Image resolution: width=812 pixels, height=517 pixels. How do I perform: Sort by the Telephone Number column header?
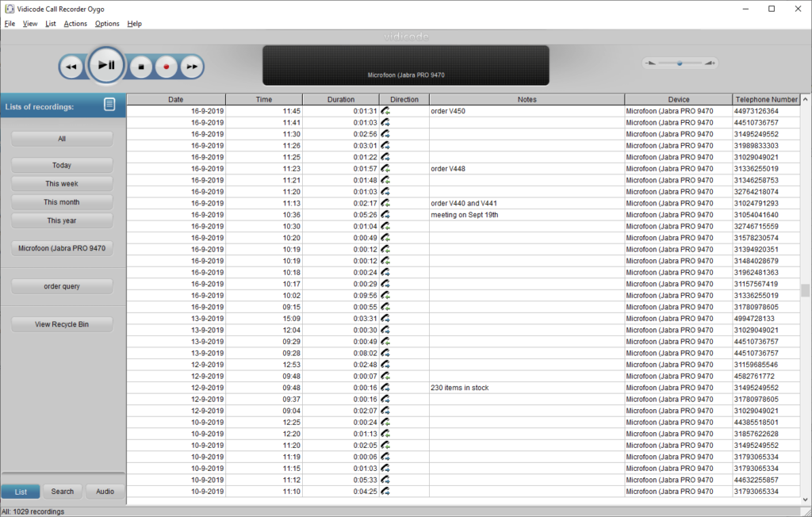pyautogui.click(x=767, y=99)
